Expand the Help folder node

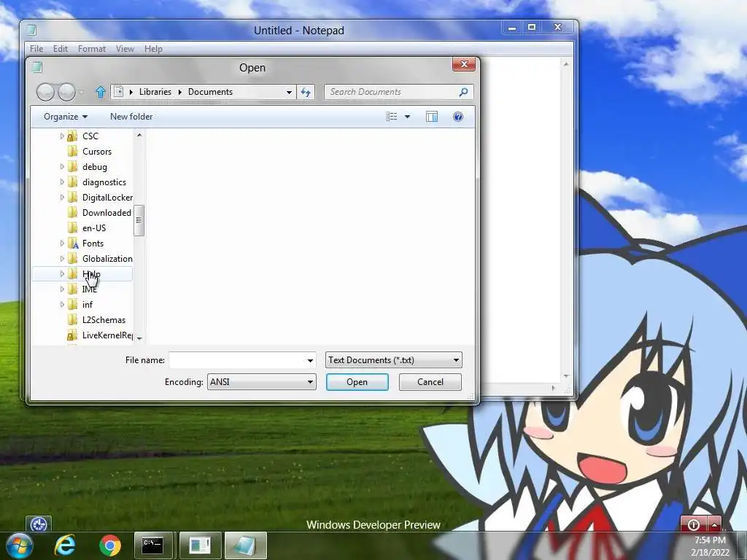(62, 274)
